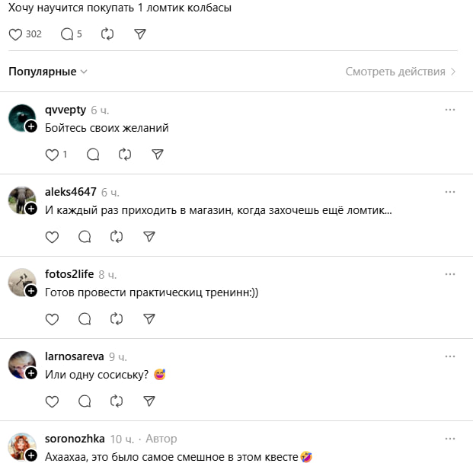
Task: Open aleks4647's elephant avatar
Action: (x=22, y=200)
